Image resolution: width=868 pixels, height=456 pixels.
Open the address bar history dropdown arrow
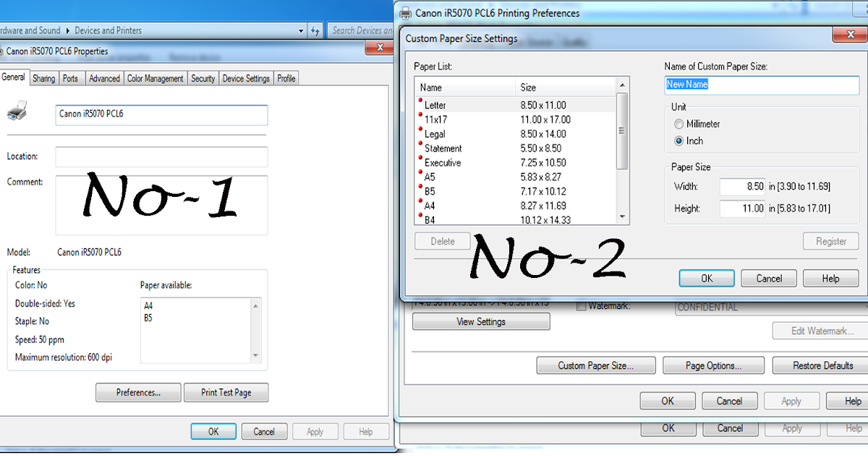click(301, 31)
